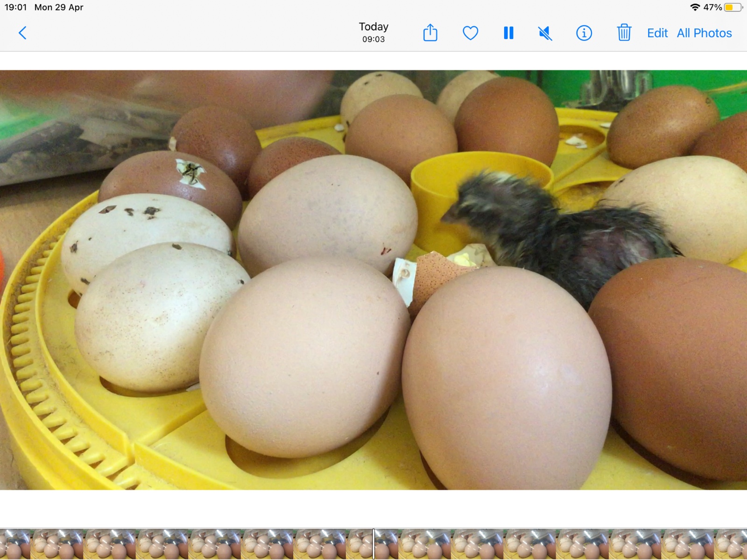
Task: Tap the playhead marker in the frame scrubber
Action: [373, 544]
